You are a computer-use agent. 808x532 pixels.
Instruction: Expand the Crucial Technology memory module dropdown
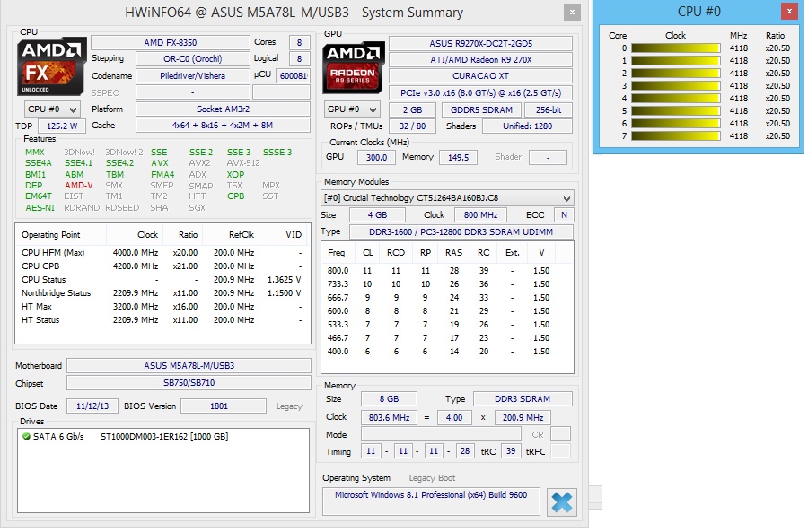pyautogui.click(x=447, y=197)
